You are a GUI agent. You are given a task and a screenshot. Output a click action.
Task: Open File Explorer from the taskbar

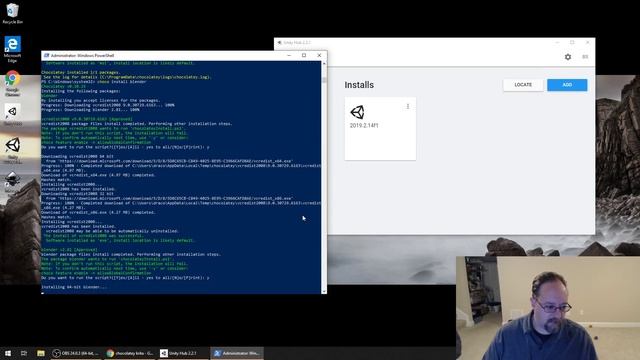click(x=41, y=353)
